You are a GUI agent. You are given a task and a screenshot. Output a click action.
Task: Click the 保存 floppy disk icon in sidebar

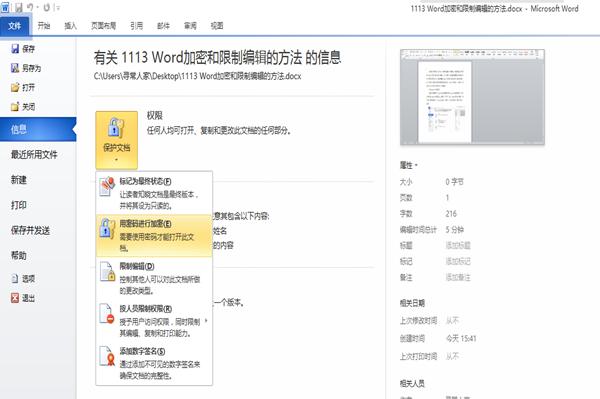tap(15, 49)
